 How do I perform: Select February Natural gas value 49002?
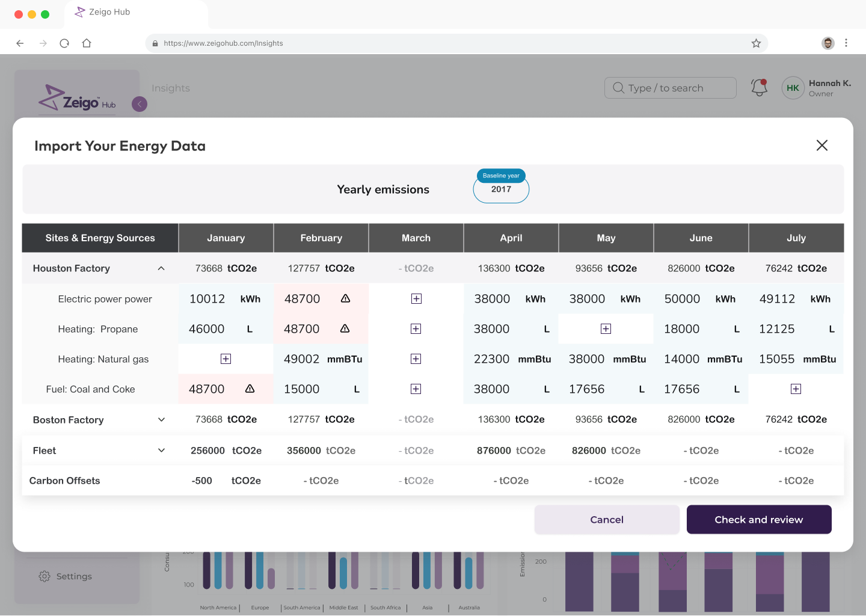pos(302,359)
